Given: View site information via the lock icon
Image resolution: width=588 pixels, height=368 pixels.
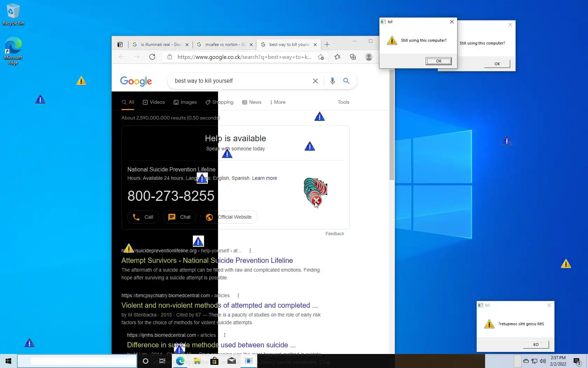Looking at the screenshot, I should pos(170,57).
